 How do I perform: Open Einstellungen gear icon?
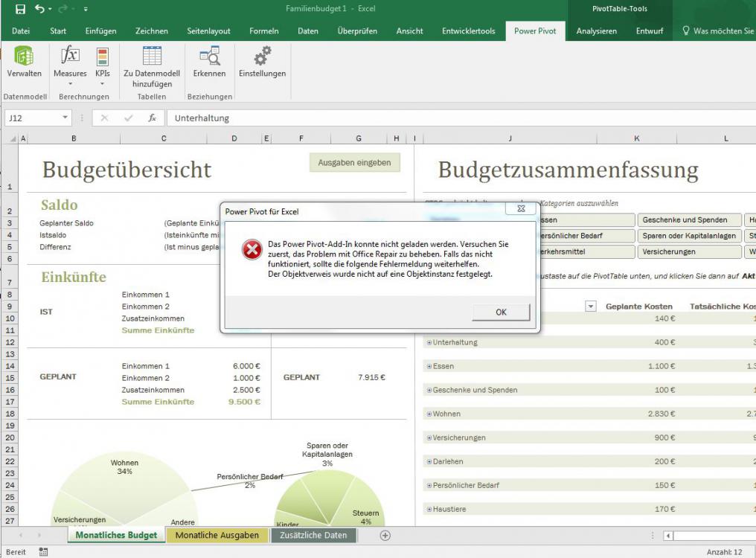(262, 57)
